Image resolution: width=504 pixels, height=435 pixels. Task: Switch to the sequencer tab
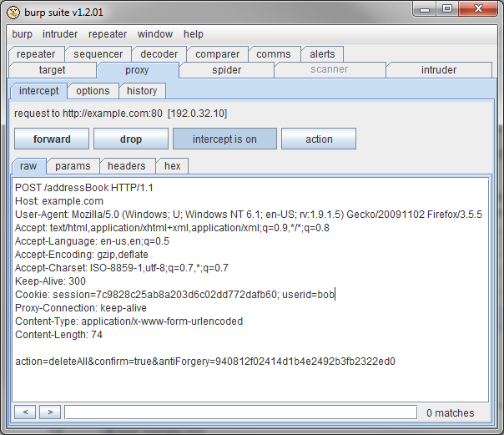(x=98, y=54)
